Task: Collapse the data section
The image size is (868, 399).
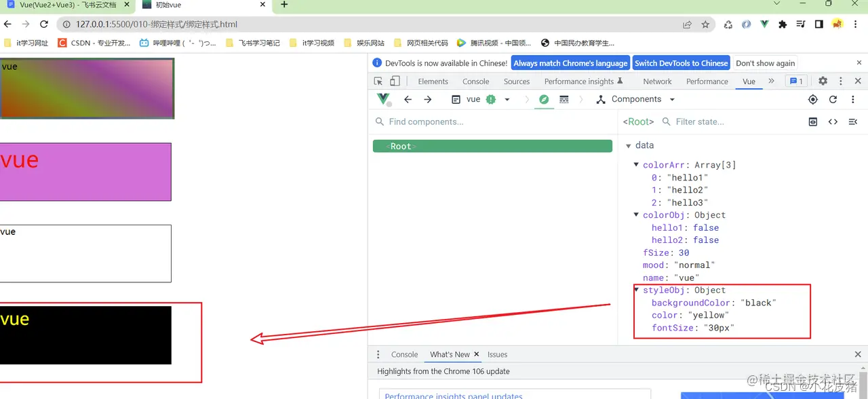Action: [x=629, y=145]
